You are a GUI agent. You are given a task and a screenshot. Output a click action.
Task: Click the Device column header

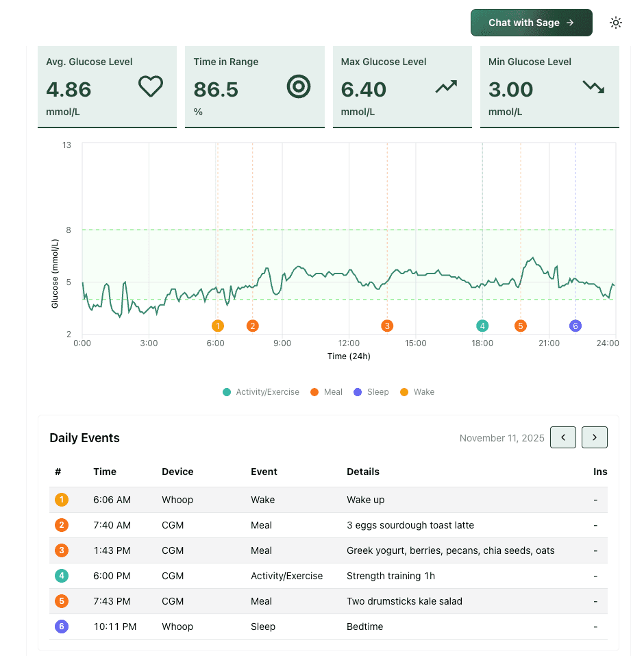pyautogui.click(x=177, y=472)
